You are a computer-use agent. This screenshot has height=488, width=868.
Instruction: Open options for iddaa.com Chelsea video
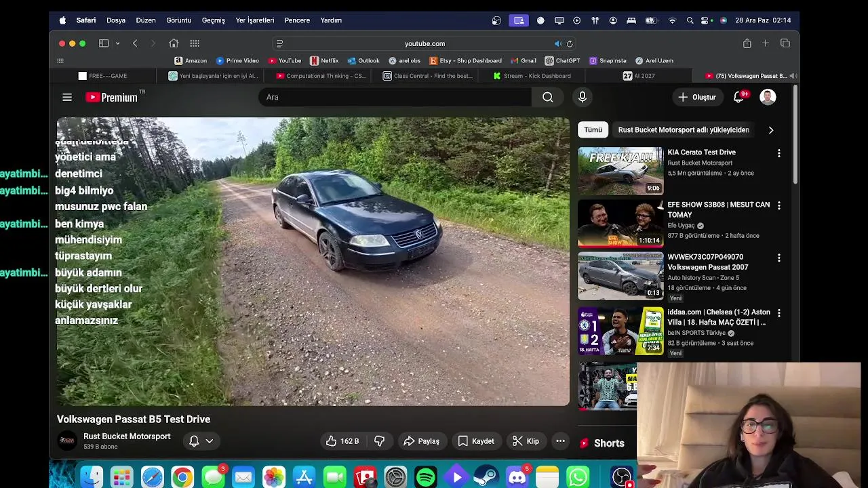pyautogui.click(x=778, y=313)
